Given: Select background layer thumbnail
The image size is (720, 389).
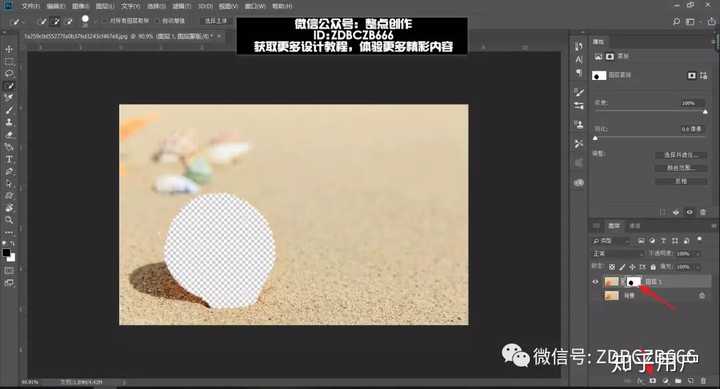Looking at the screenshot, I should (611, 296).
